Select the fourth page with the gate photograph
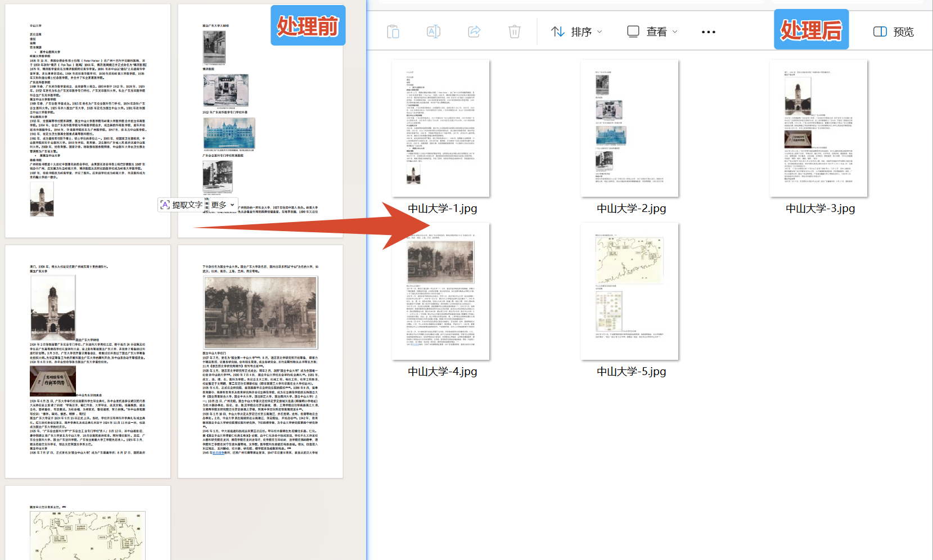Screen dimensions: 933x560 click(x=260, y=362)
